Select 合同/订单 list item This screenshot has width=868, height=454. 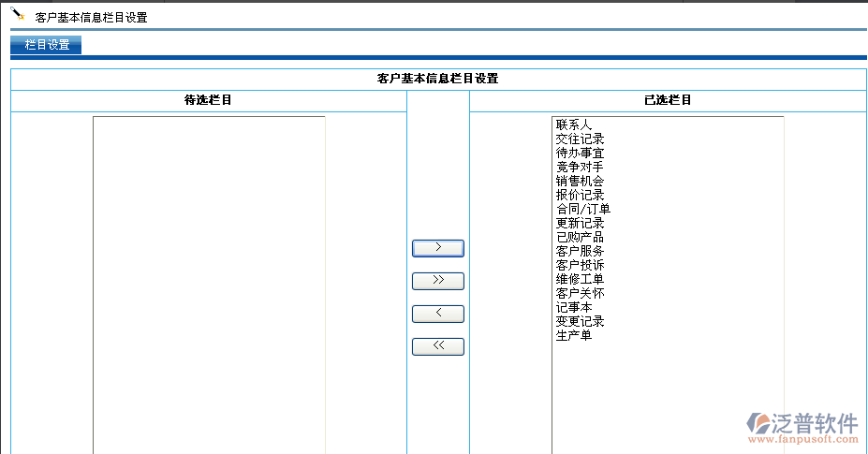point(582,209)
